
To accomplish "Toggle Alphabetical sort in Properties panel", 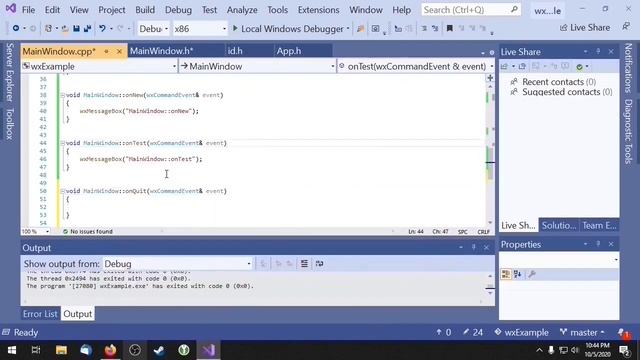I will (518, 274).
